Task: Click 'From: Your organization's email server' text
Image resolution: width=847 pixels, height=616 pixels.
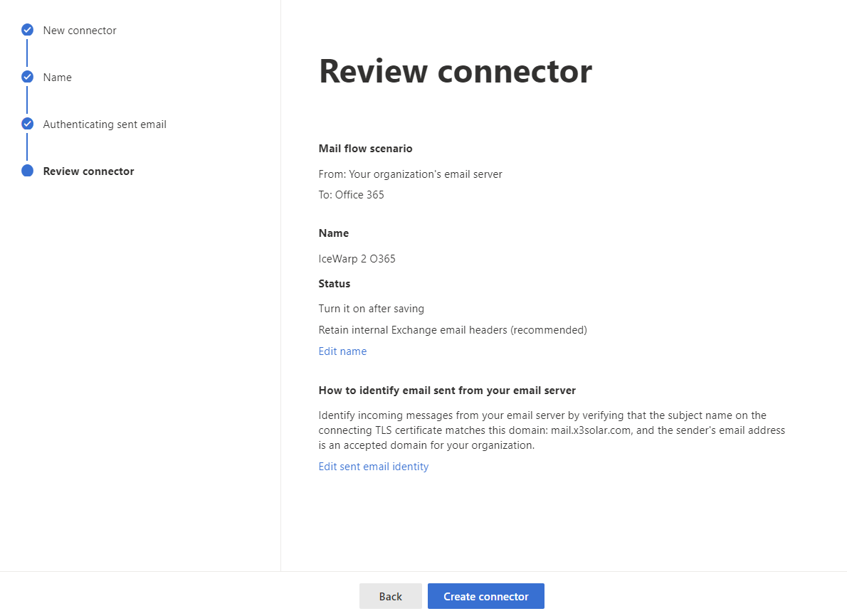Action: (411, 174)
